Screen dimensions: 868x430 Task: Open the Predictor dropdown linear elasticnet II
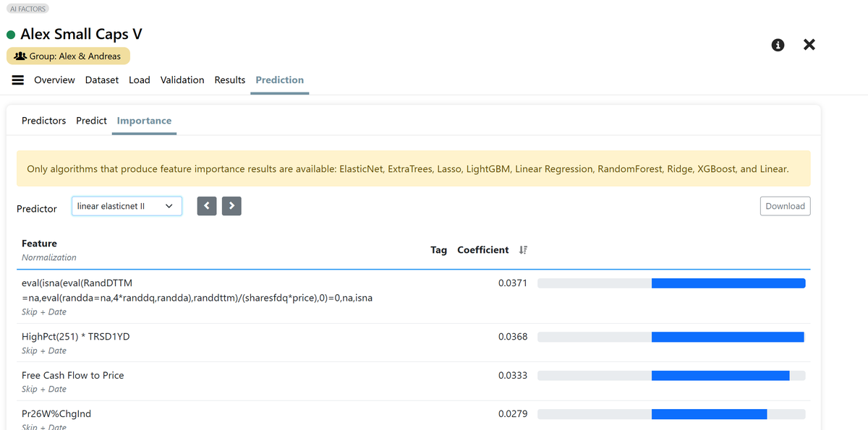click(127, 206)
